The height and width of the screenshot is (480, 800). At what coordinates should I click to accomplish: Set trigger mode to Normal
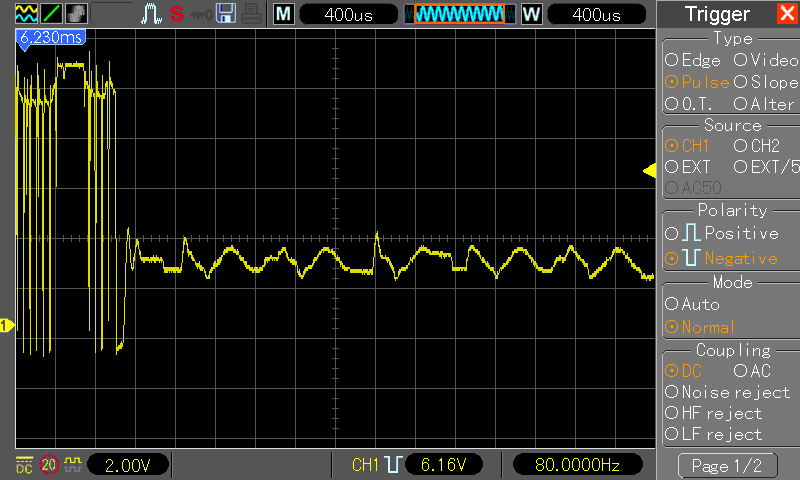(700, 326)
